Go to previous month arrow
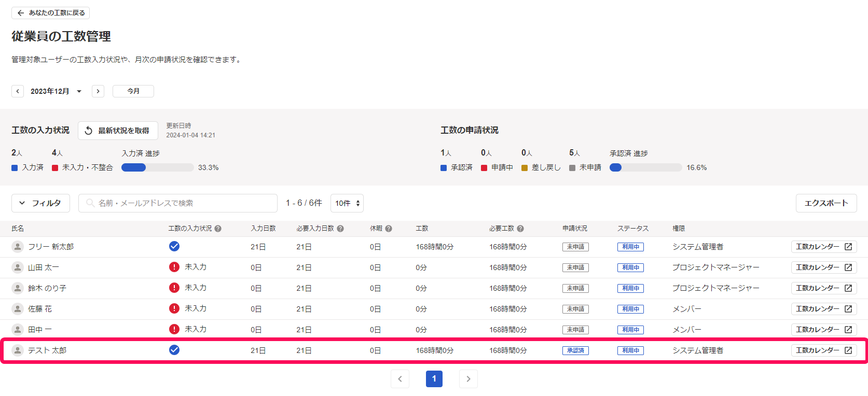The height and width of the screenshot is (396, 868). tap(18, 91)
